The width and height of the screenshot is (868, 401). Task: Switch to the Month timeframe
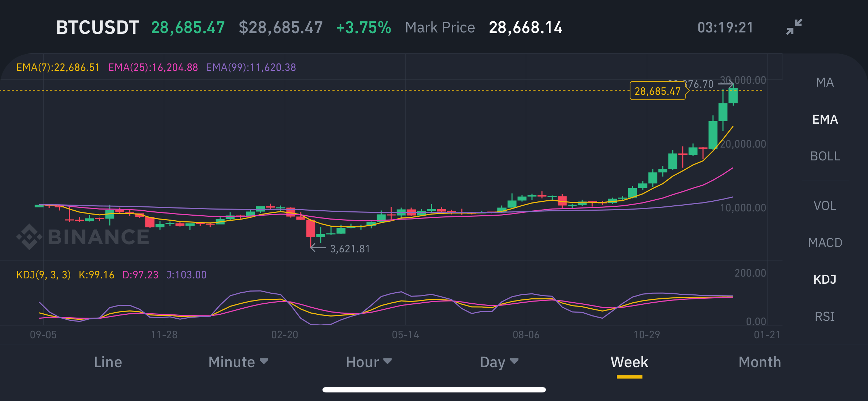point(760,362)
